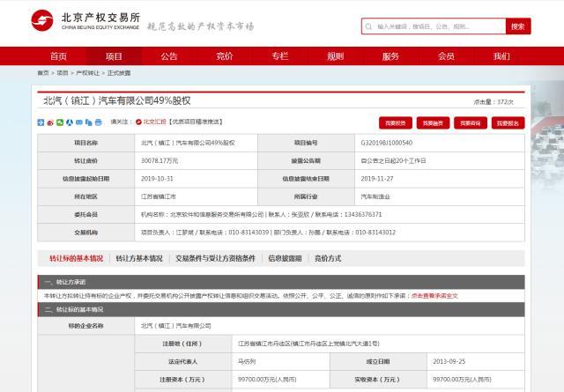Open the 项目 navigation menu
The image size is (564, 392).
point(114,56)
